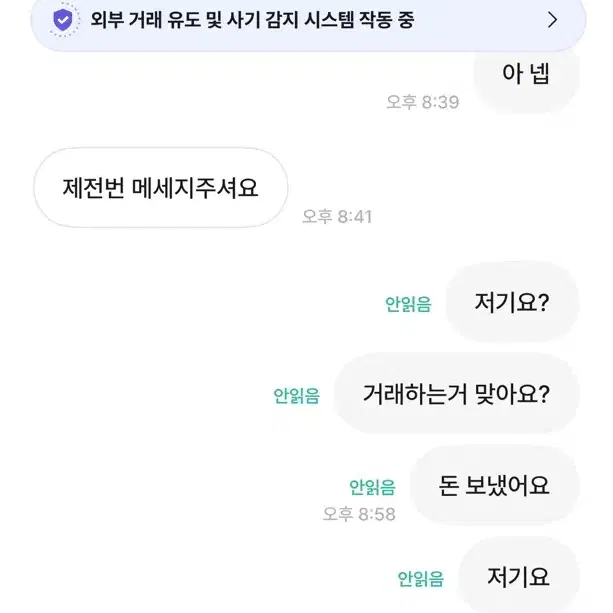The height and width of the screenshot is (613, 613).
Task: Open the 외부 거래 유도 및 사기 감지 banner text
Action: (x=252, y=20)
